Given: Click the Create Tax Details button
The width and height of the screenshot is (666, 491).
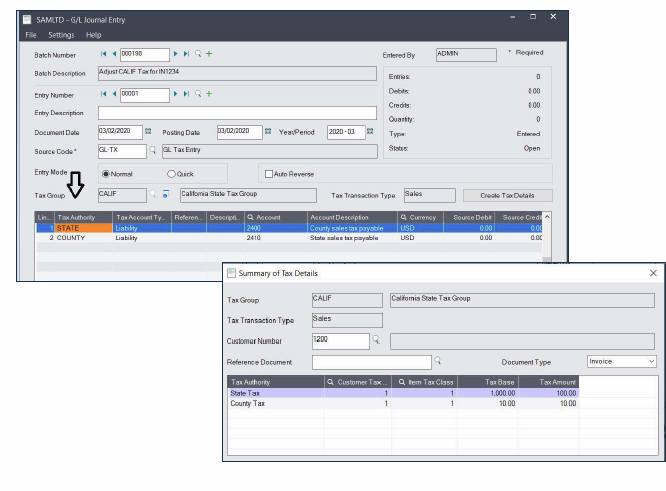Looking at the screenshot, I should [x=508, y=195].
